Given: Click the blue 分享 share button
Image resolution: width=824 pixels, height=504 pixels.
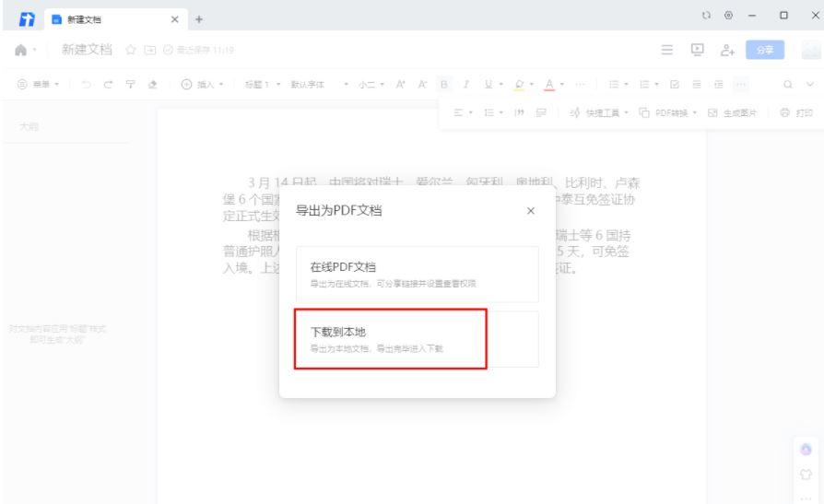Looking at the screenshot, I should (x=763, y=49).
